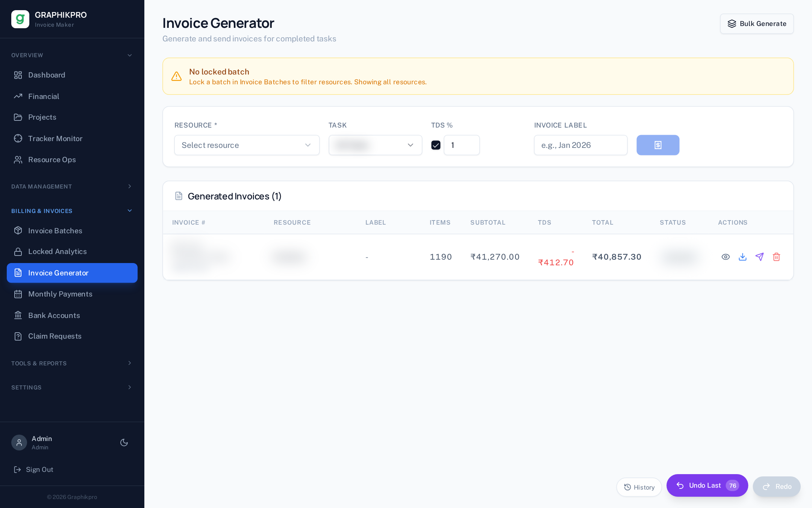The image size is (812, 508).
Task: Open Resource Ops
Action: pos(72,160)
